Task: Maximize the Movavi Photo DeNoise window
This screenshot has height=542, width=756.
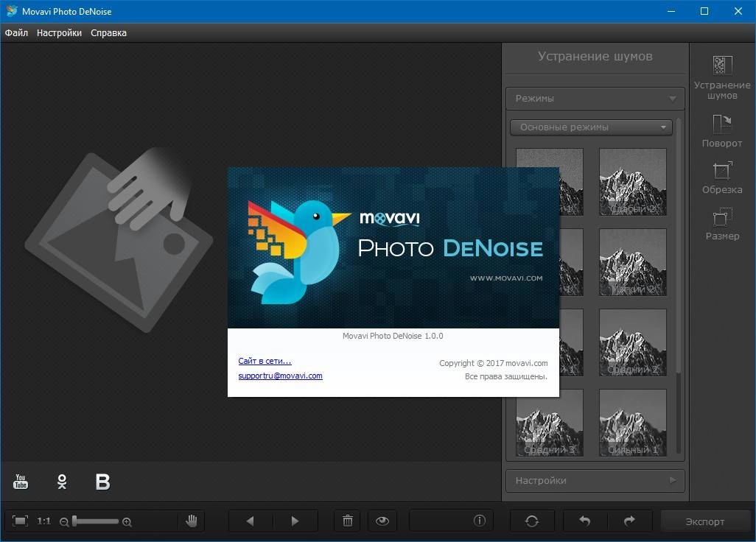Action: (x=704, y=11)
